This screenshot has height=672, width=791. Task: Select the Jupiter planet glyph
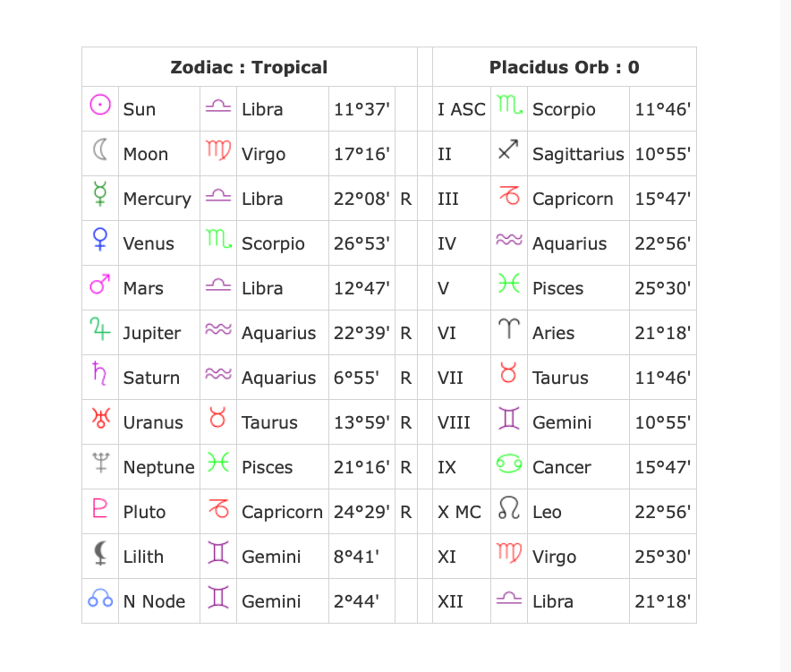pos(100,330)
